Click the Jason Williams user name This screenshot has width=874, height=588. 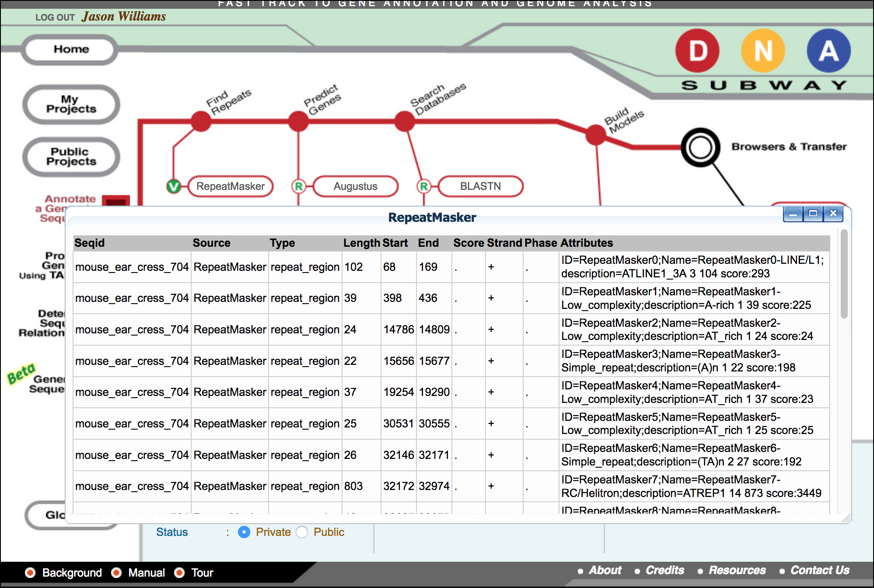click(x=124, y=17)
